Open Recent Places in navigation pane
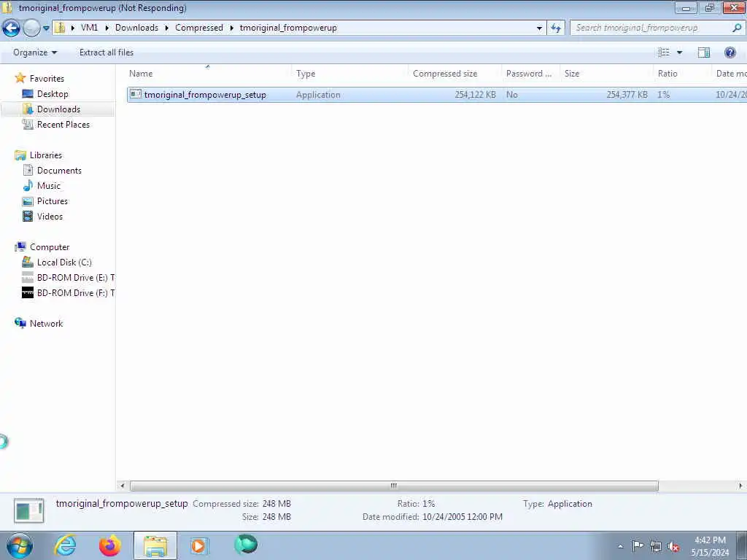Image resolution: width=747 pixels, height=560 pixels. [x=63, y=124]
